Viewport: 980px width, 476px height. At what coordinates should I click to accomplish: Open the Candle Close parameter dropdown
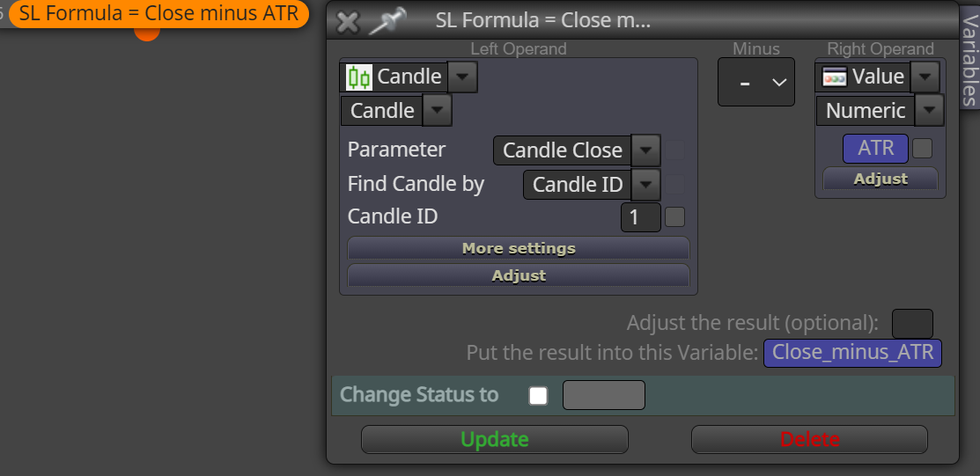[645, 150]
